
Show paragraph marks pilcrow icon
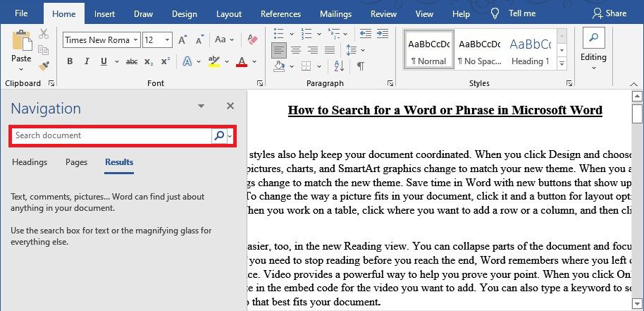pyautogui.click(x=361, y=66)
